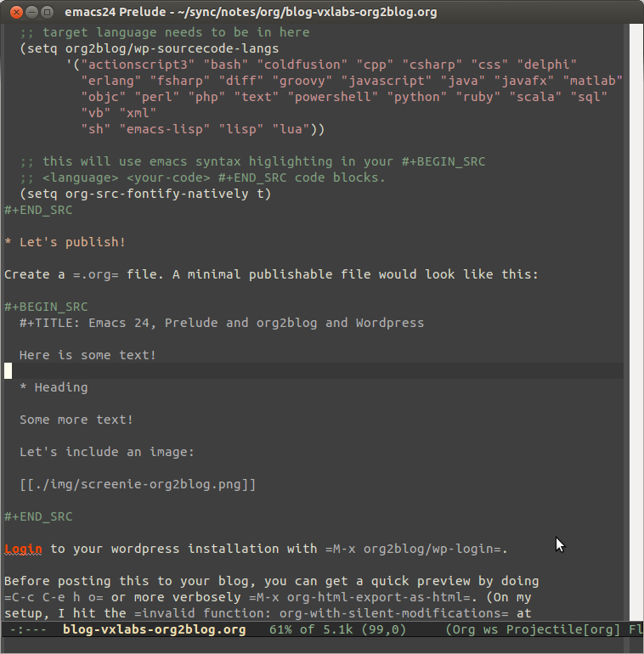Click the vertical scrollbar on the right edge
The height and width of the screenshot is (654, 644).
tap(636, 322)
